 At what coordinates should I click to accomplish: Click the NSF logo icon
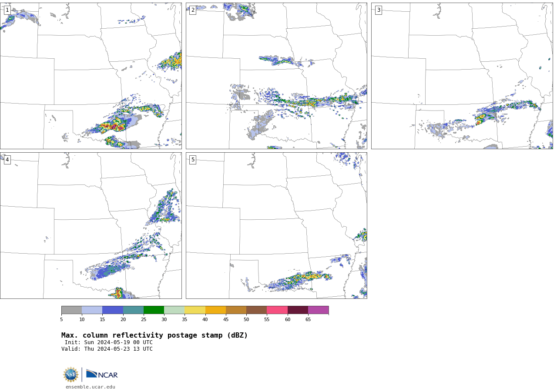point(70,375)
